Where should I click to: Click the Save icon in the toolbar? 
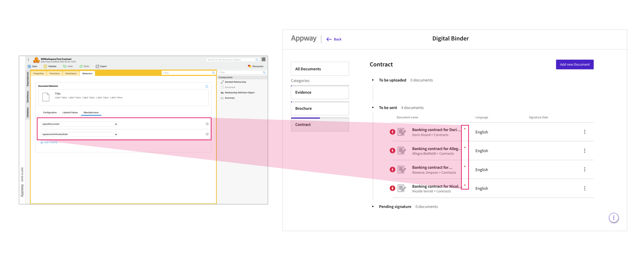click(x=30, y=66)
